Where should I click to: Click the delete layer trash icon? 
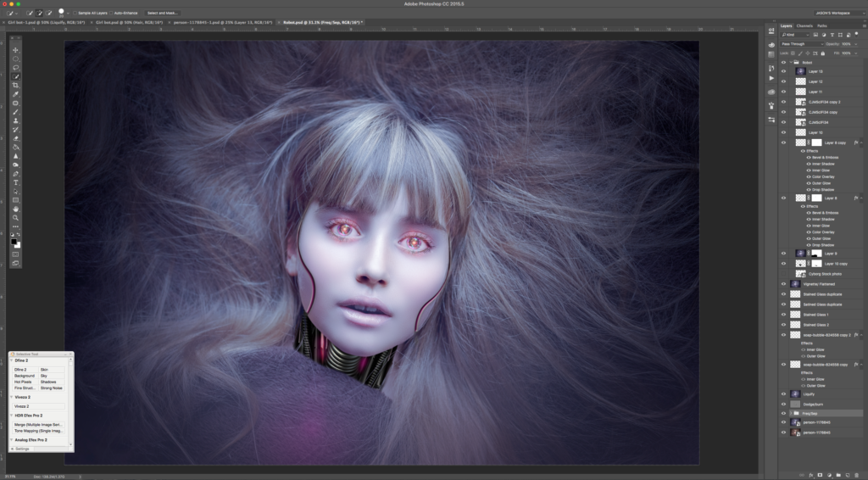point(855,474)
